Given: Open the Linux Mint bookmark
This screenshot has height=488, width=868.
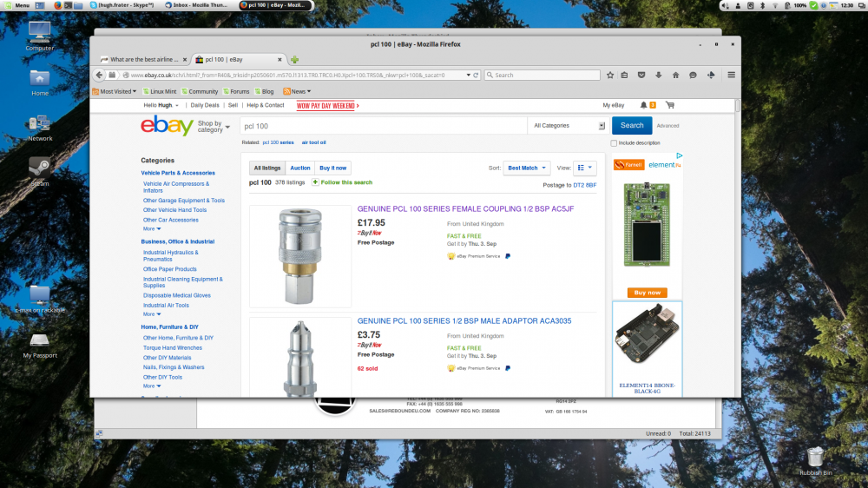Looking at the screenshot, I should click(160, 91).
